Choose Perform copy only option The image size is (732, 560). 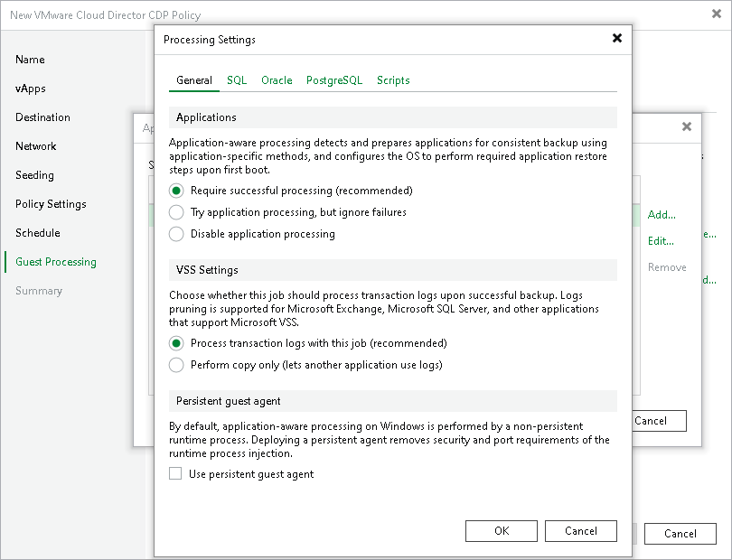coord(176,365)
